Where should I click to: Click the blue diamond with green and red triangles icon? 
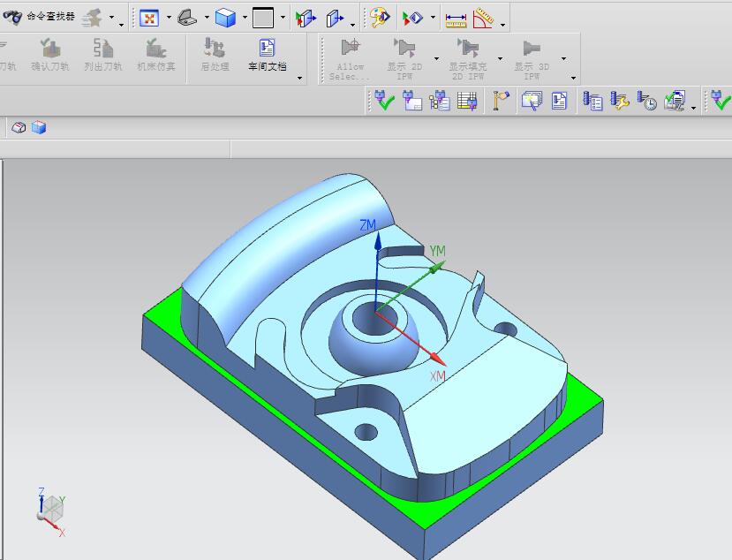pos(412,18)
